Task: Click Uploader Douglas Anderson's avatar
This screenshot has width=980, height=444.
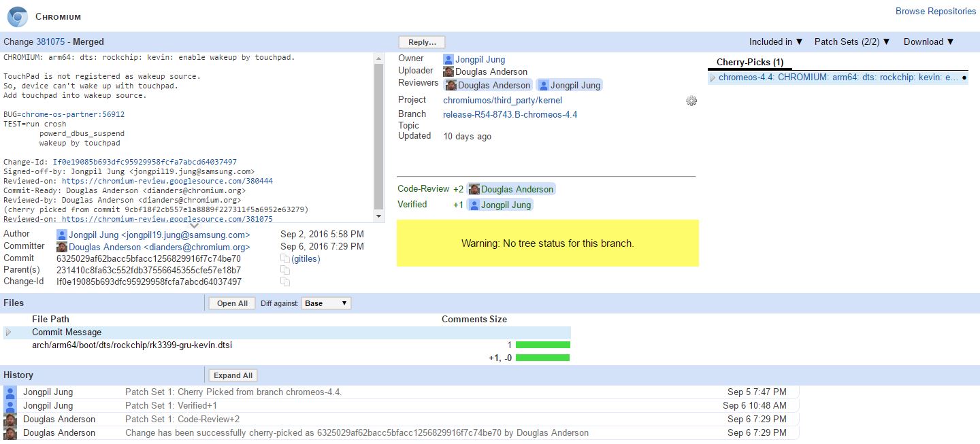Action: click(448, 71)
